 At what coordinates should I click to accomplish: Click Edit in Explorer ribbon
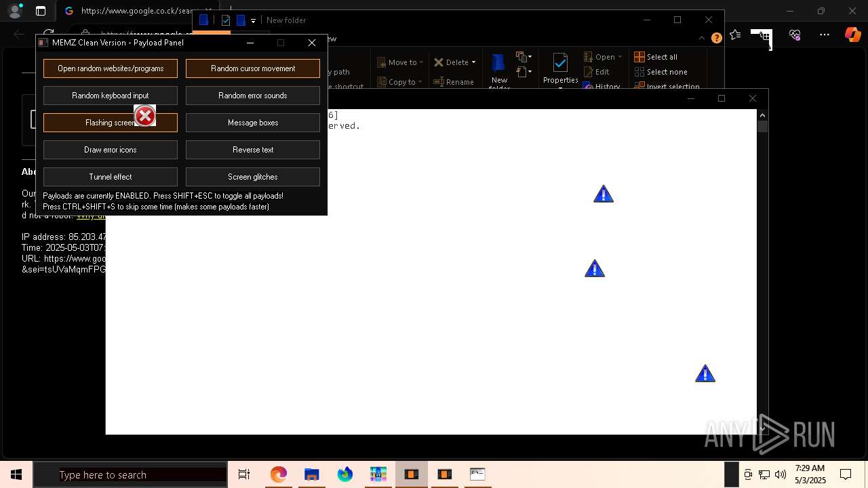tap(596, 72)
